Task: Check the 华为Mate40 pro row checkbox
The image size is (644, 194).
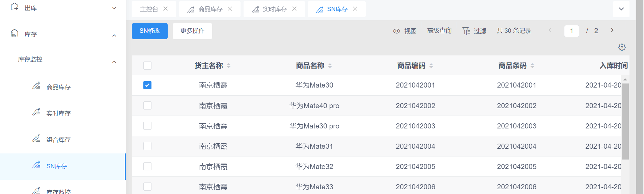Action: (x=147, y=105)
